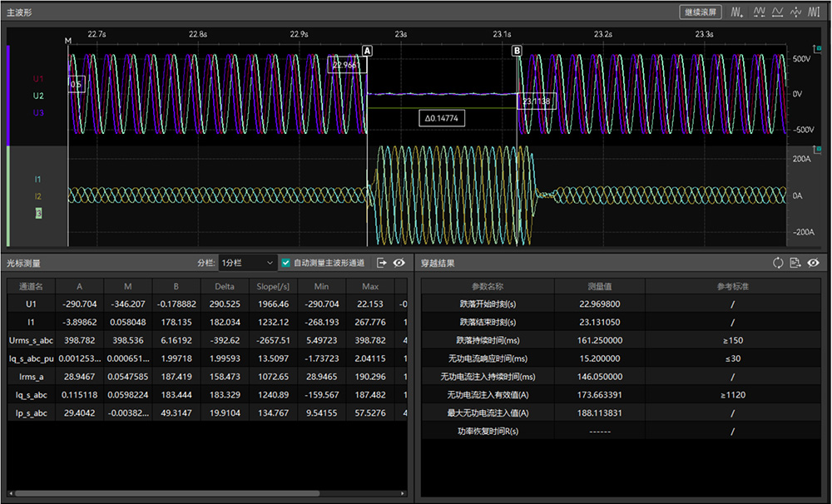
Task: Click the horizontal compress waveform icon
Action: point(760,12)
